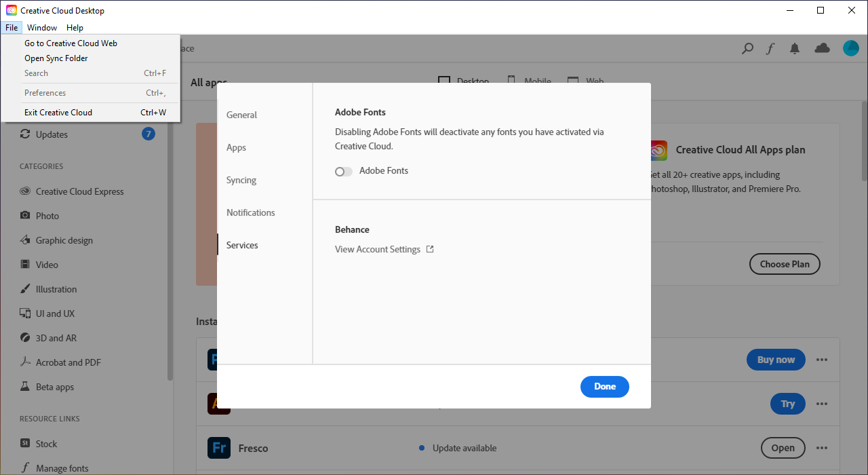The height and width of the screenshot is (475, 868).
Task: Click the Updates refresh icon
Action: click(25, 134)
